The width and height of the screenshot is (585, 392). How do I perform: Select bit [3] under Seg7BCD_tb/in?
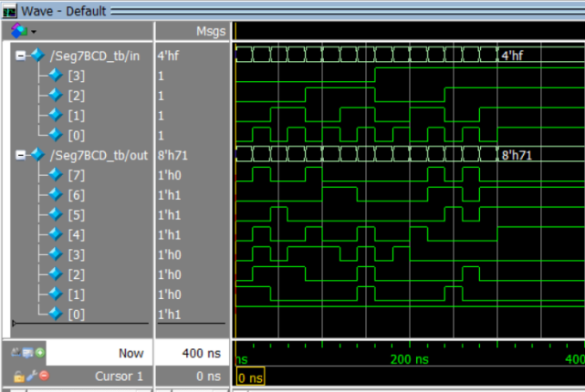point(77,76)
